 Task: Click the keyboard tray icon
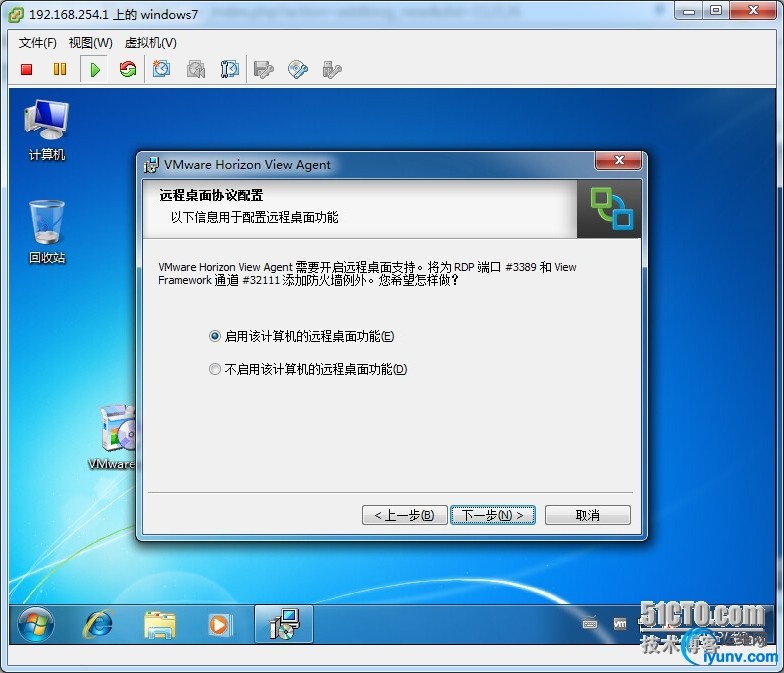590,624
